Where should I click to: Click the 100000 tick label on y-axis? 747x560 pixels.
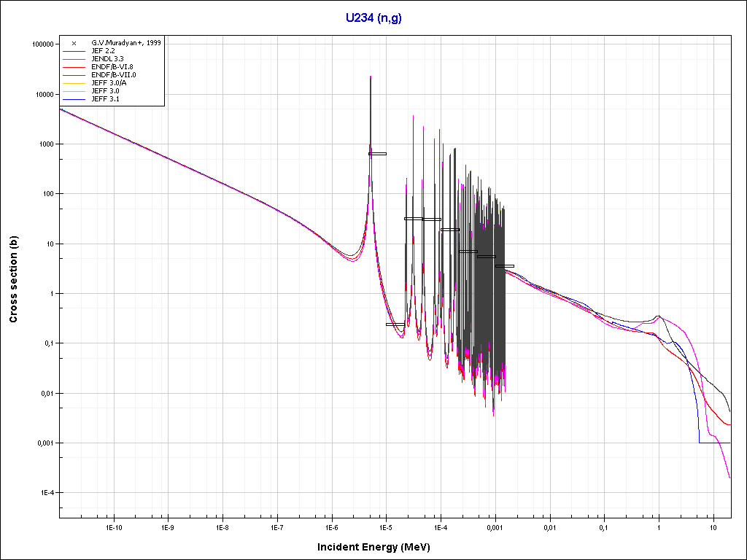click(x=44, y=44)
